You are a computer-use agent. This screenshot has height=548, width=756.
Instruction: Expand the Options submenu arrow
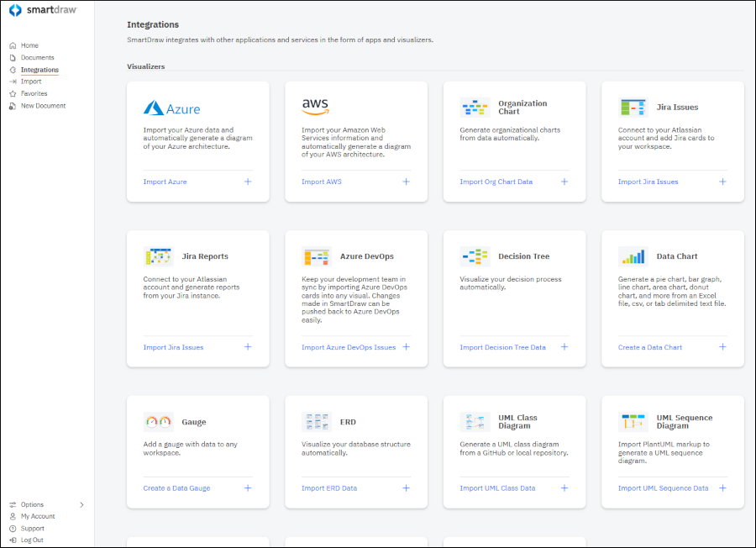click(x=81, y=505)
